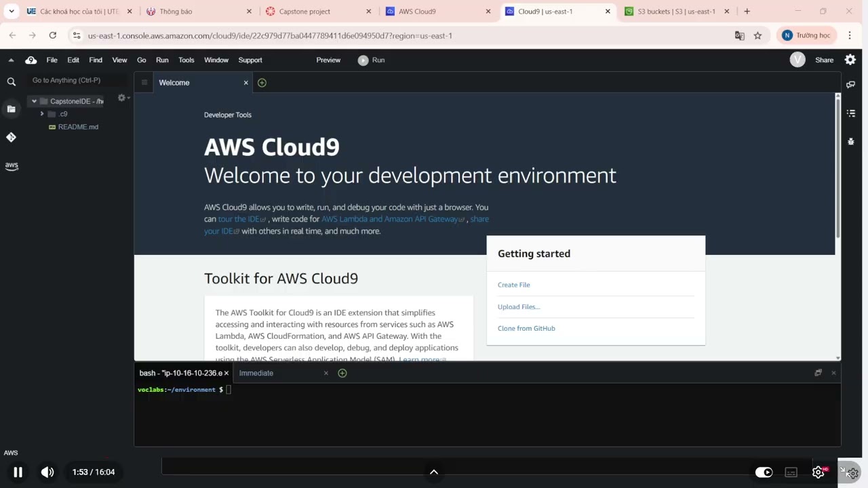Screen dimensions: 868x488
Task: Switch to the Capstone project browser tab
Action: click(x=318, y=12)
